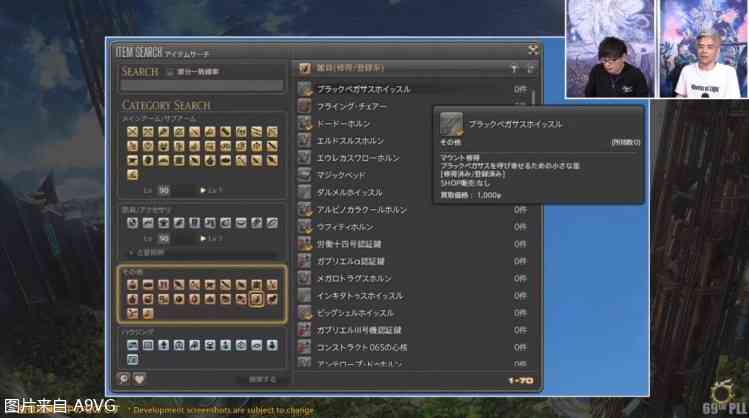Select the last icon in first weapon row

[272, 131]
